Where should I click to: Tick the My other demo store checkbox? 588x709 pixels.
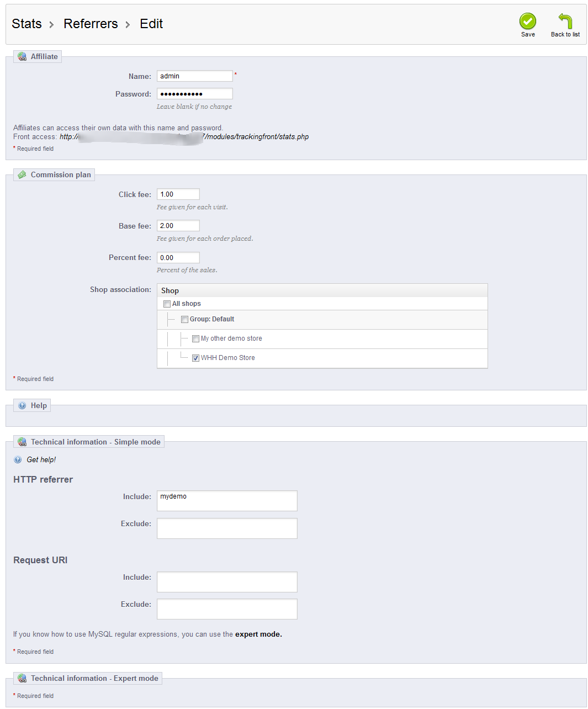pos(195,338)
